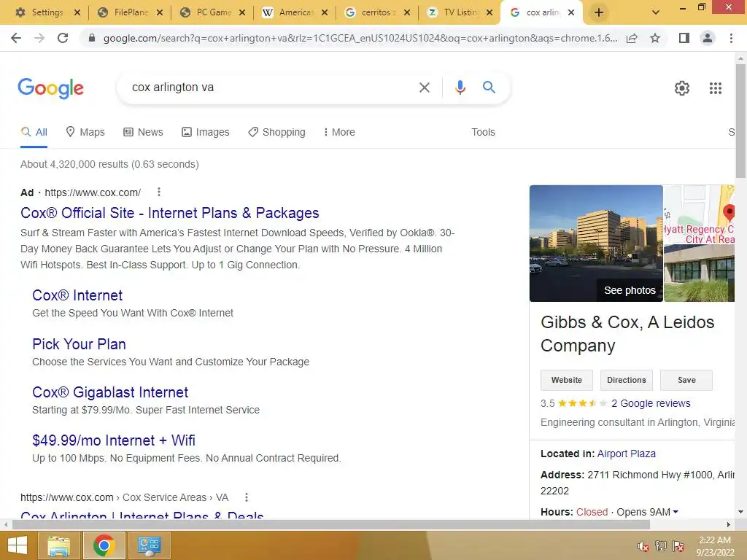Click the Chrome taskbar icon

click(x=104, y=545)
